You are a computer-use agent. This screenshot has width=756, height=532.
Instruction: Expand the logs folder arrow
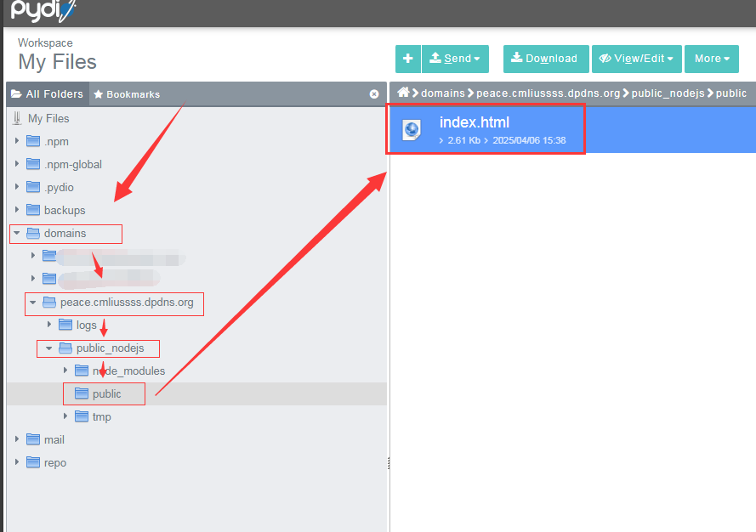click(x=49, y=325)
